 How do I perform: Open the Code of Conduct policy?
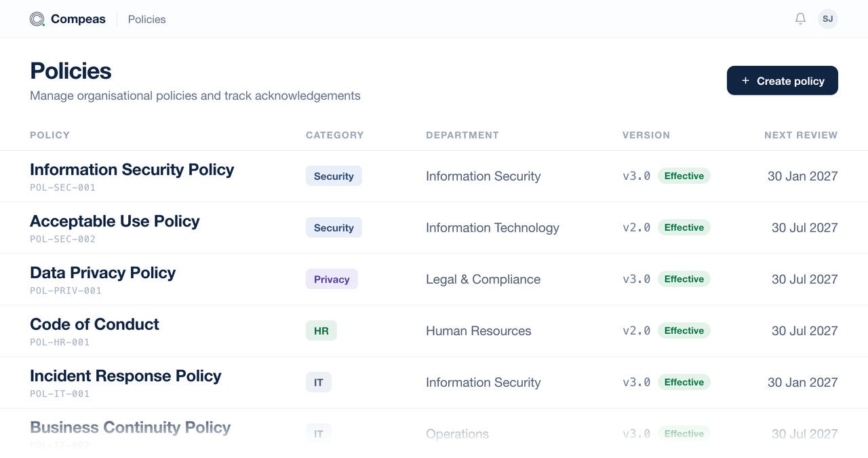94,324
